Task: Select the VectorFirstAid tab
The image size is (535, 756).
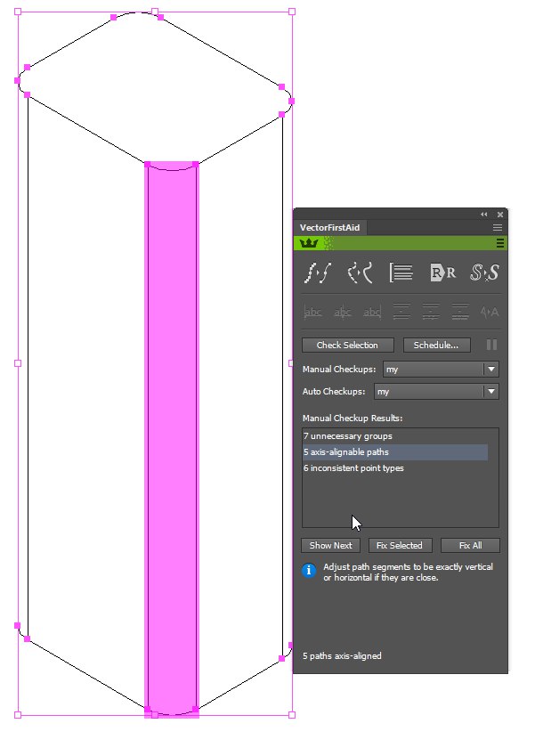Action: point(329,228)
